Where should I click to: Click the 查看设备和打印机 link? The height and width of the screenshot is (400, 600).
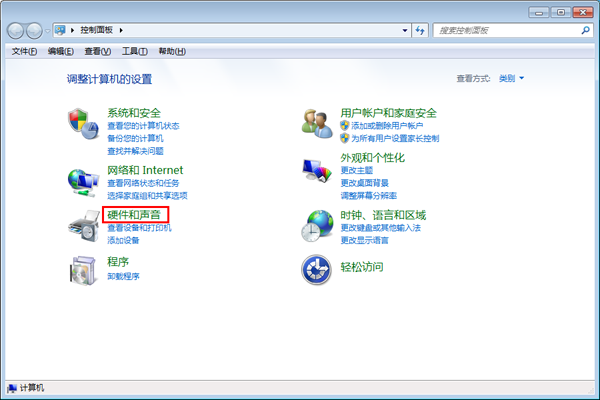139,228
